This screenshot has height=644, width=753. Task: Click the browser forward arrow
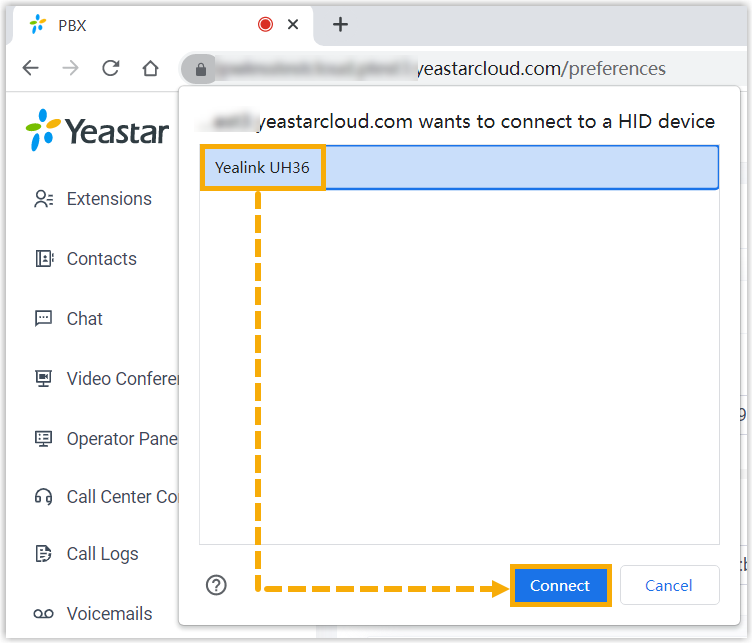coord(71,68)
